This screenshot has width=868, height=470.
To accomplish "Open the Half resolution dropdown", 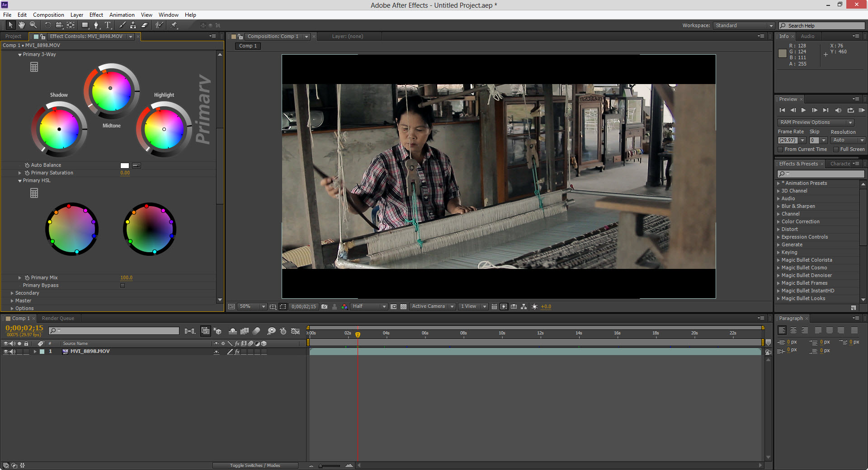I will pos(369,306).
